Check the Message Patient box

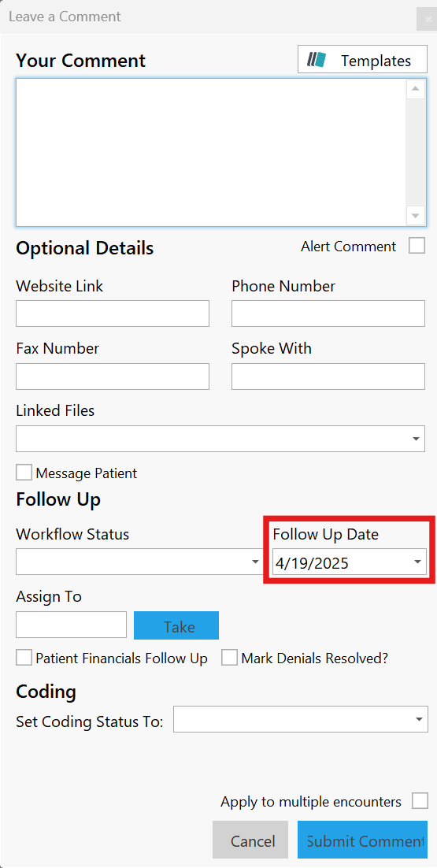coord(24,473)
